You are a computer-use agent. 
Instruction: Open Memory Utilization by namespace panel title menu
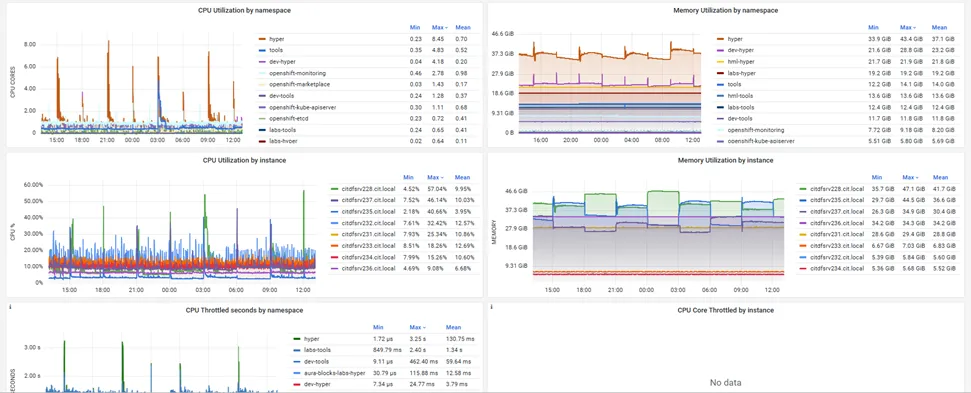726,10
